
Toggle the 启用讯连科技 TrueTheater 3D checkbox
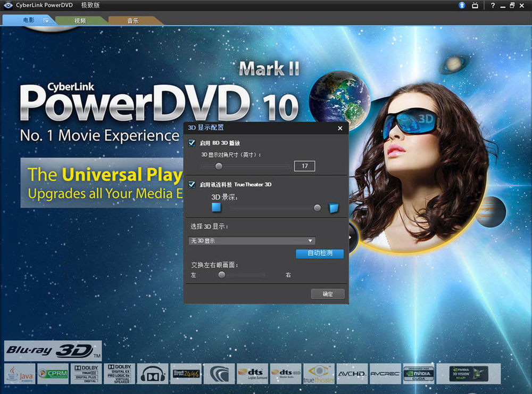192,184
